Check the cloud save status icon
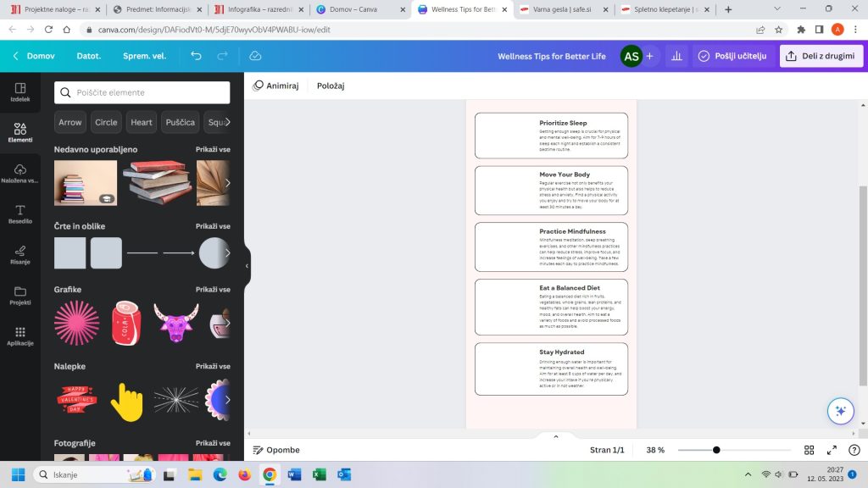 coord(255,56)
